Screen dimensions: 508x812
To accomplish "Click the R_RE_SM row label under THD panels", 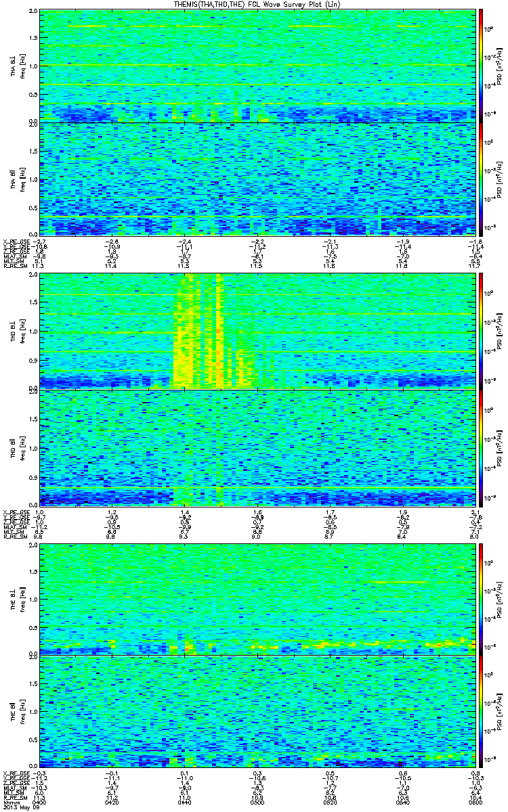I will click(x=14, y=537).
